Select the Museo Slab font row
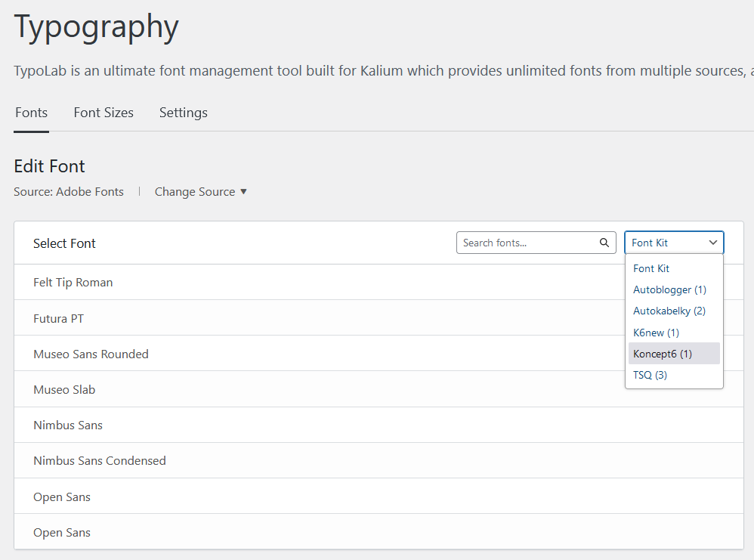754x560 pixels. pos(64,390)
